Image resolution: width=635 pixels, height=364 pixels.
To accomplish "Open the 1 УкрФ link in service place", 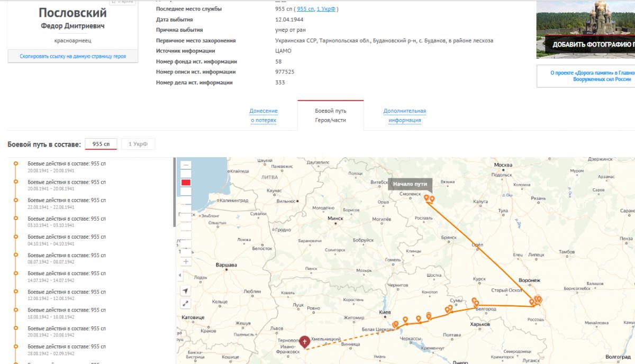I will click(326, 9).
